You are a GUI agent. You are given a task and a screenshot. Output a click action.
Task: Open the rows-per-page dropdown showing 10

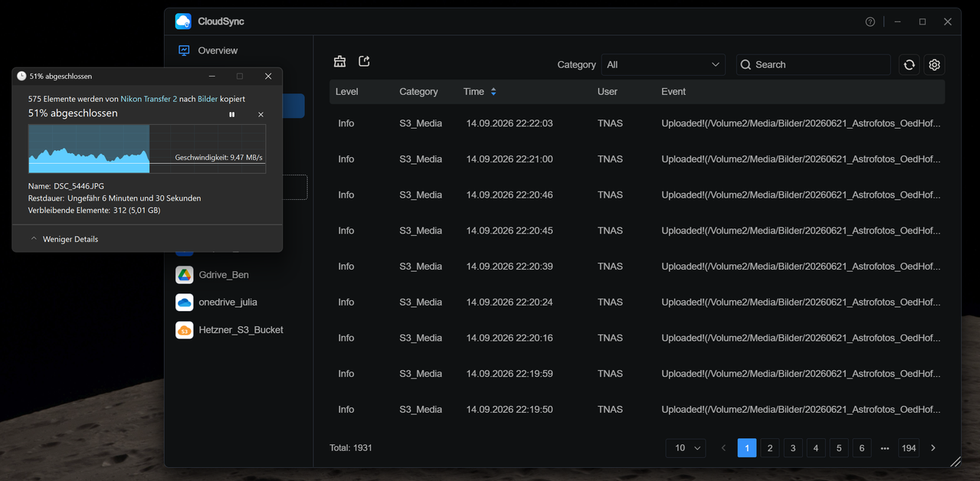685,448
